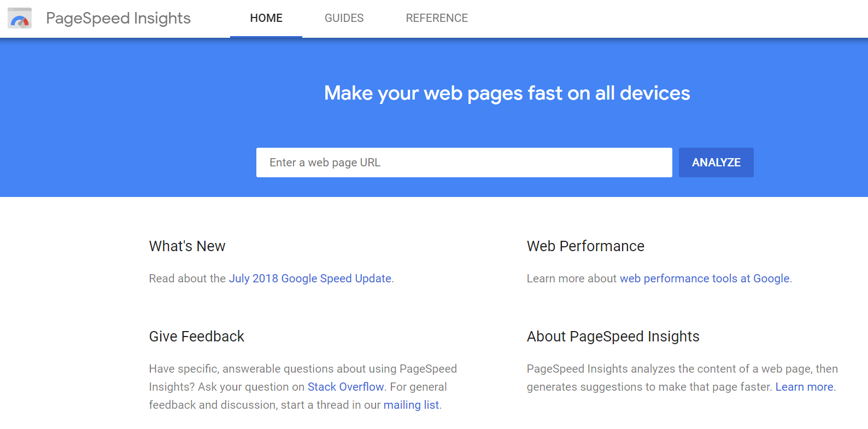The height and width of the screenshot is (429, 868).
Task: Ask a question on Stack Overflow
Action: click(346, 387)
